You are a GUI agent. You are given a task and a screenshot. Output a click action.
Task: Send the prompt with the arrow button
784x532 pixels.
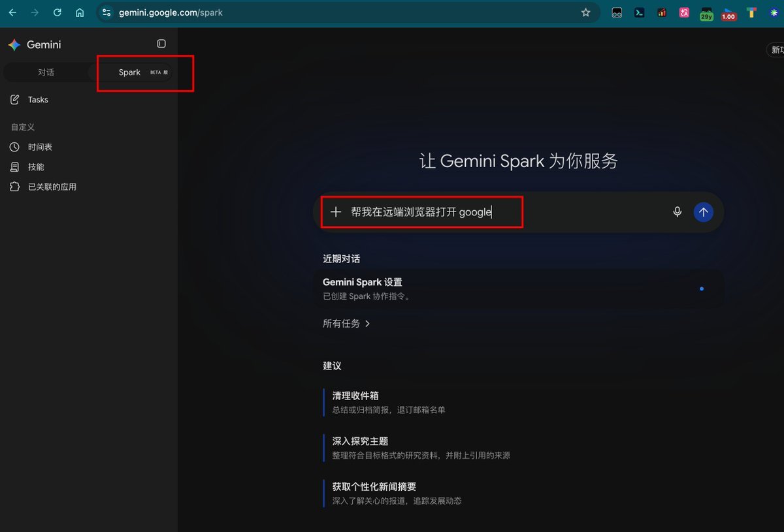(703, 211)
